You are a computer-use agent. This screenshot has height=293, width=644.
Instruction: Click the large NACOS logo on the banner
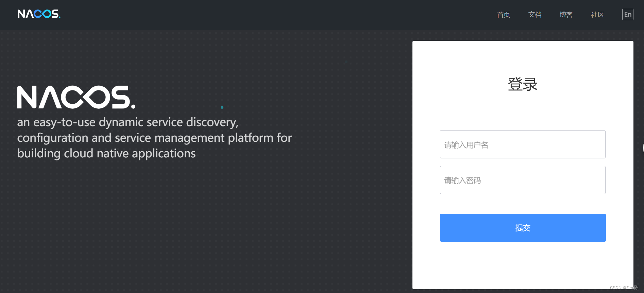tap(76, 97)
